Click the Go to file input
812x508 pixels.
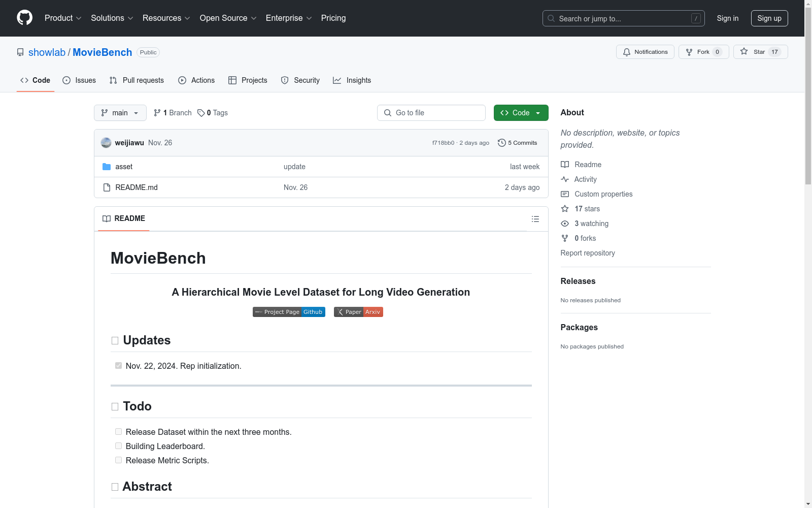pos(431,113)
